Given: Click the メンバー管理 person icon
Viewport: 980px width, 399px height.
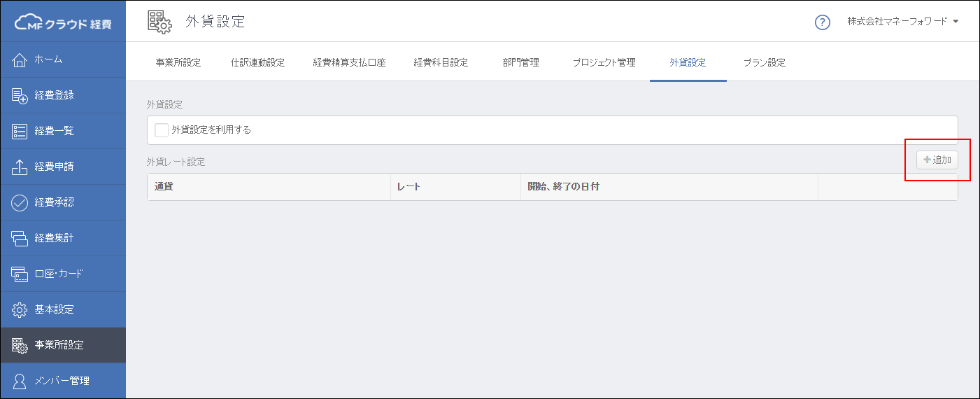Looking at the screenshot, I should (20, 381).
